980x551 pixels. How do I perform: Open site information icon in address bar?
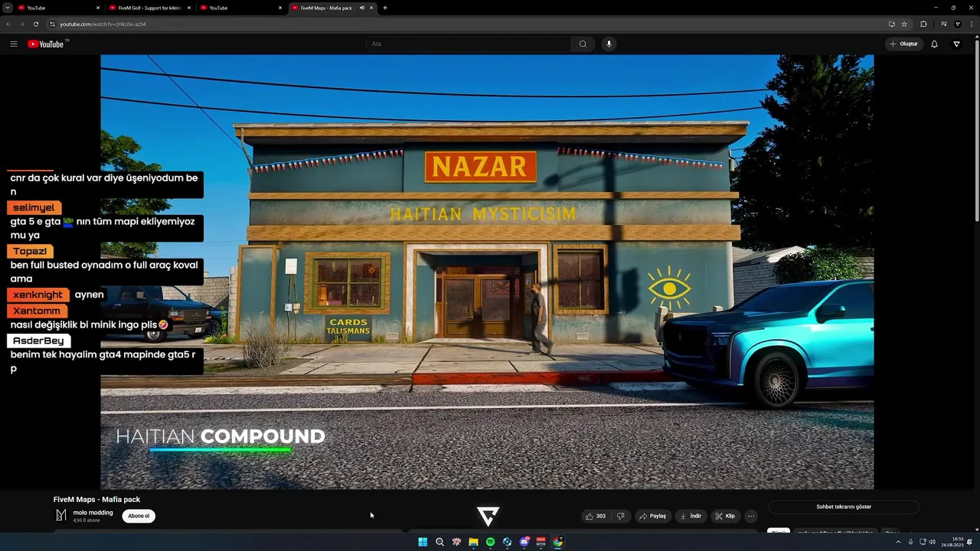(52, 24)
